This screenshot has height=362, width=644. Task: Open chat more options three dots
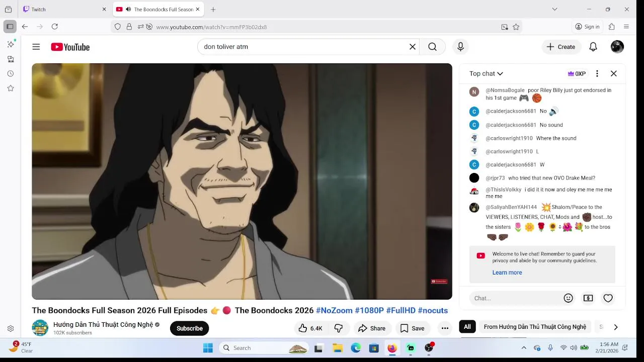pyautogui.click(x=597, y=73)
